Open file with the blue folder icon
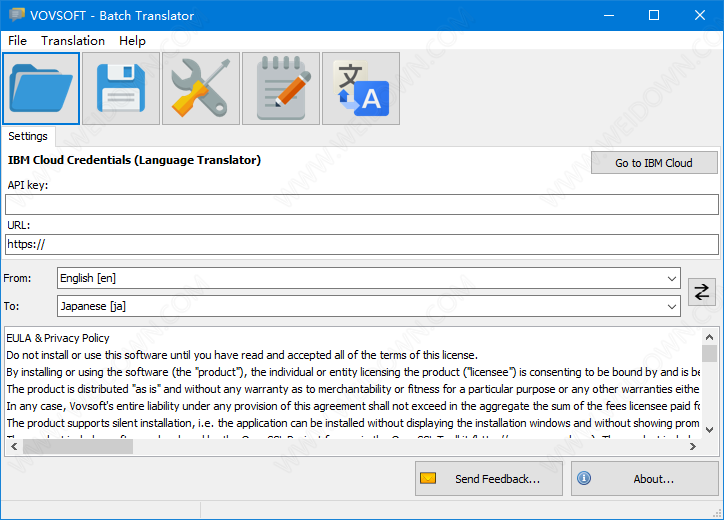This screenshot has width=724, height=520. pyautogui.click(x=41, y=88)
